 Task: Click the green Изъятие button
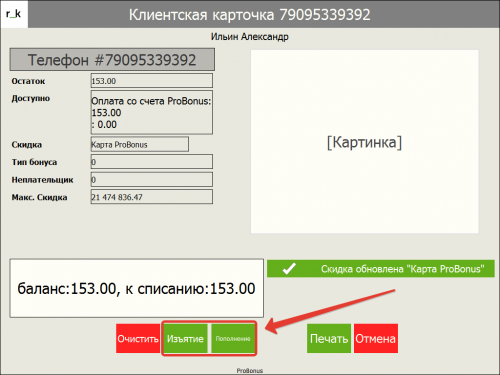tap(185, 338)
